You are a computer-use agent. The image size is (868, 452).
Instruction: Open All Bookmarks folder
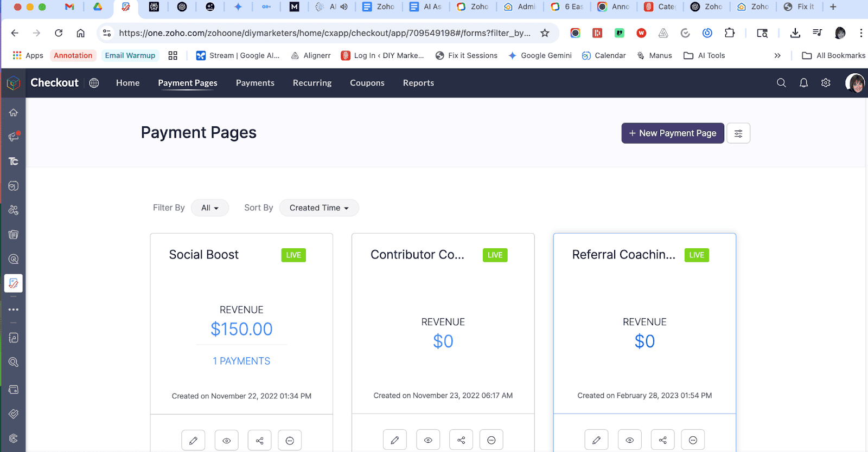point(834,55)
